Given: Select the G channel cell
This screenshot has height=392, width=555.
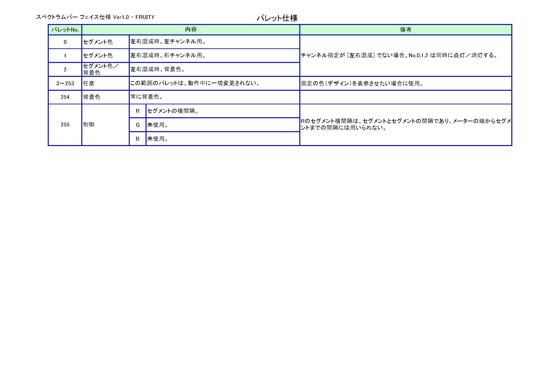Looking at the screenshot, I should tap(138, 125).
